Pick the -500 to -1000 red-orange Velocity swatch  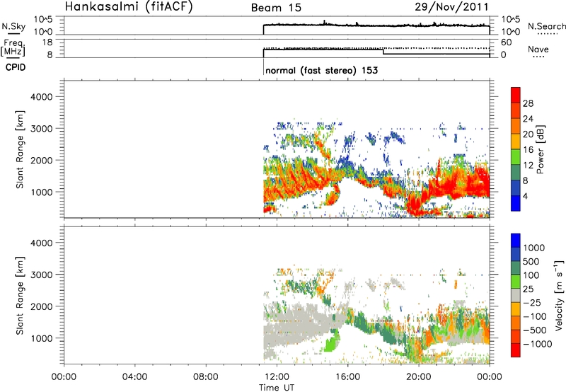516,336
